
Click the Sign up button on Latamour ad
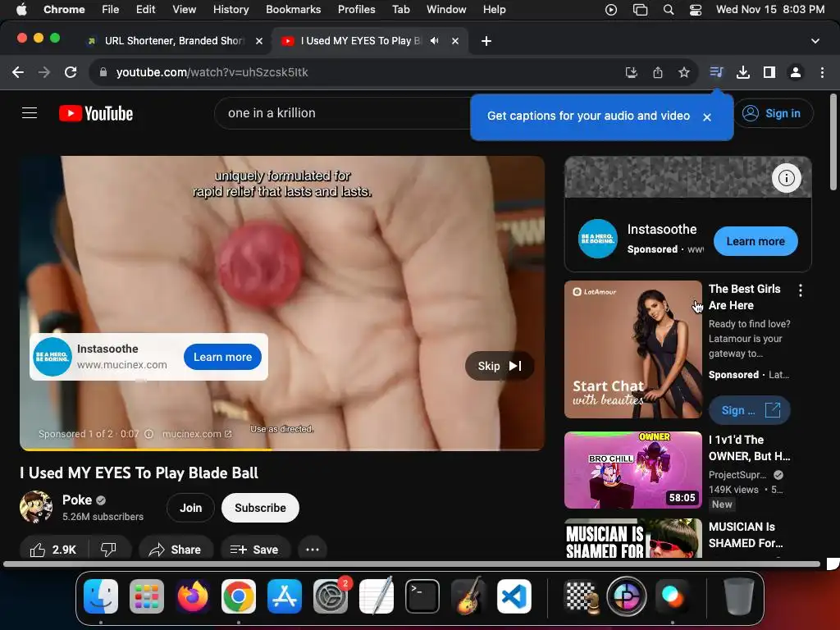[x=750, y=410]
